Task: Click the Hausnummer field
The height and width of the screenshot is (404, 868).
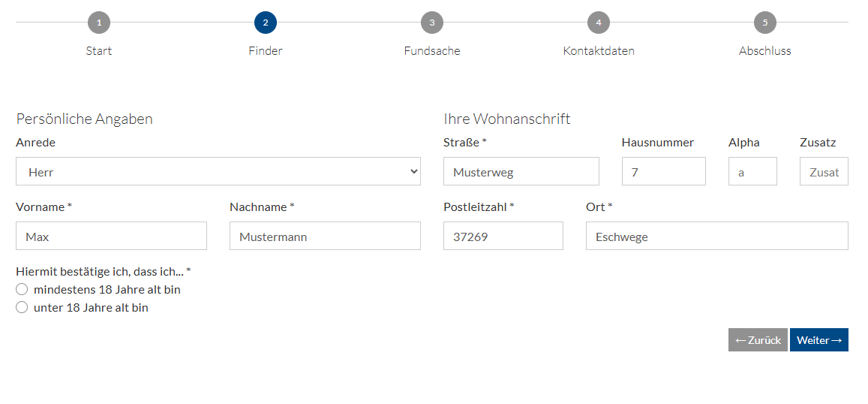Action: tap(664, 171)
